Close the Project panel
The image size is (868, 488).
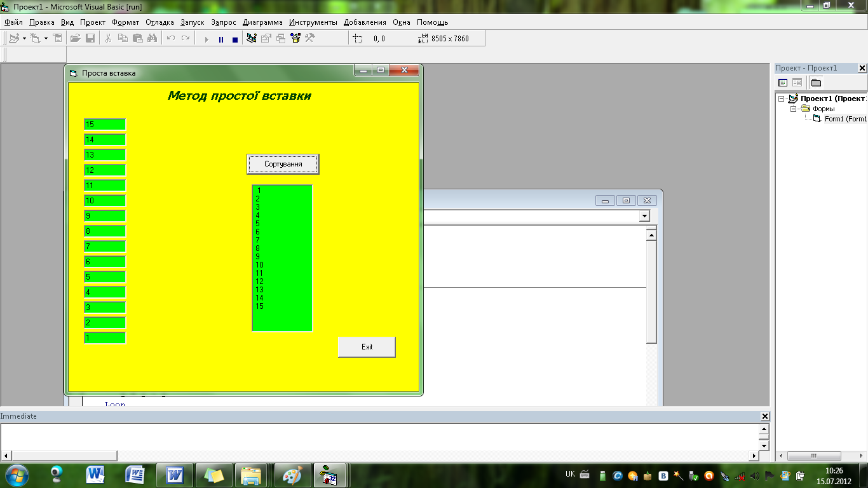click(862, 68)
